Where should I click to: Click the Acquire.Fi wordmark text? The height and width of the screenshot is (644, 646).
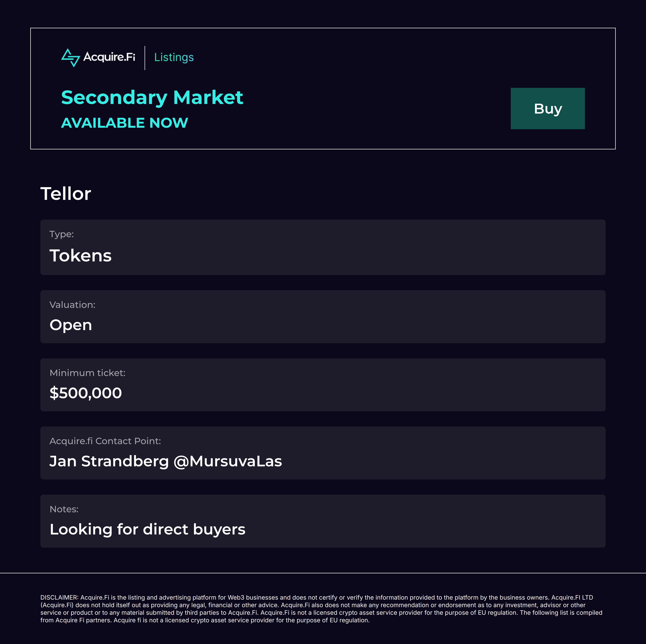[x=109, y=57]
